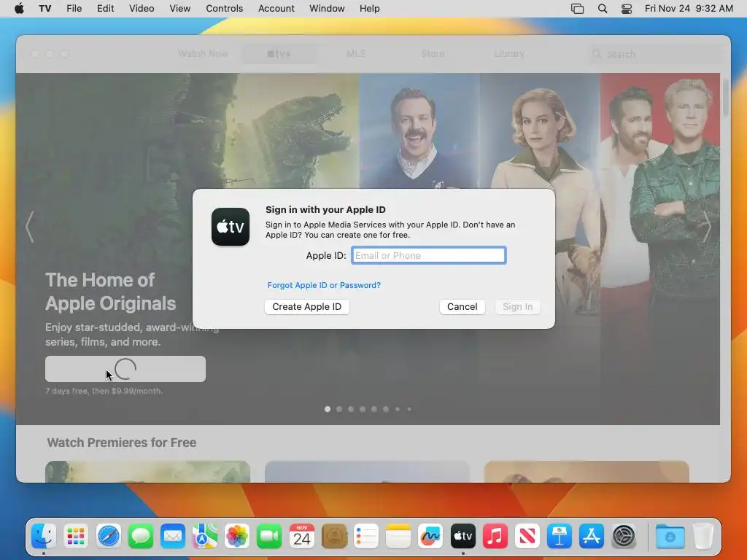Launch Freeform from the dock

(430, 536)
